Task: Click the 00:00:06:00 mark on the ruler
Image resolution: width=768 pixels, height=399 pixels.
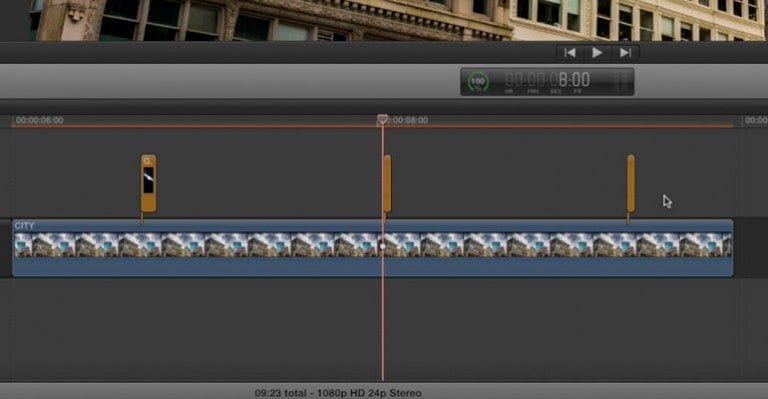Action: point(40,120)
